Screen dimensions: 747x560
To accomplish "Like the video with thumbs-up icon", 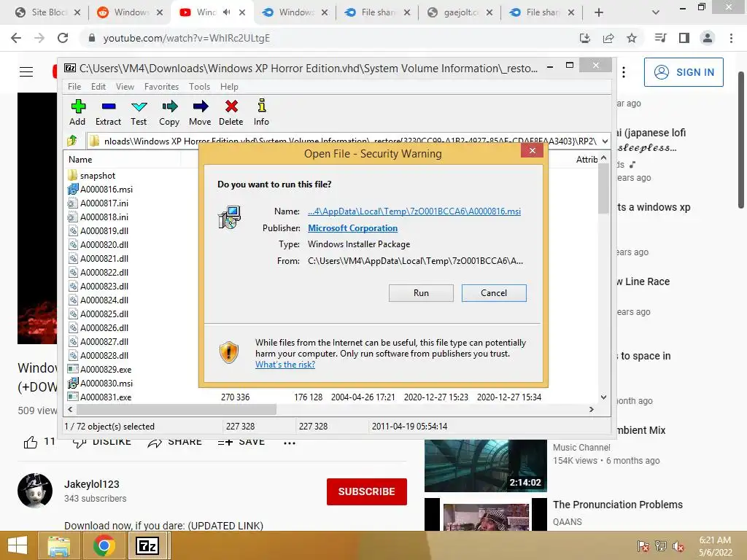I will [31, 443].
